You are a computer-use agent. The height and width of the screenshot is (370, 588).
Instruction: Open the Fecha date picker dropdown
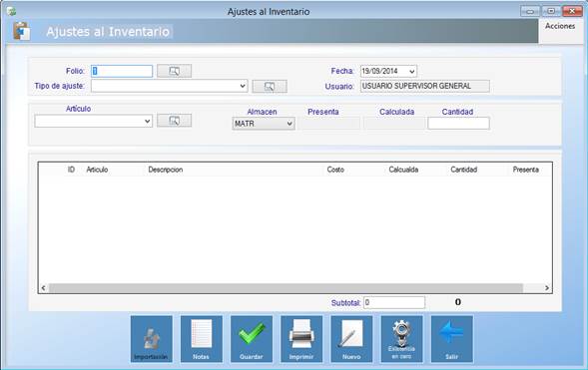point(411,71)
